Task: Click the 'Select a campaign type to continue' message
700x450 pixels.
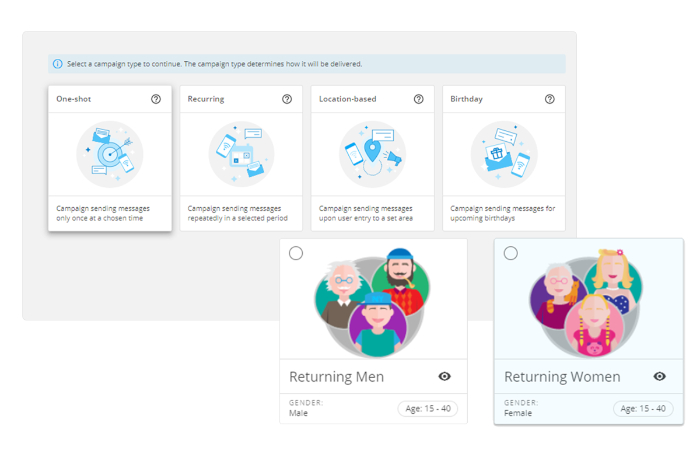Action: pyautogui.click(x=215, y=64)
